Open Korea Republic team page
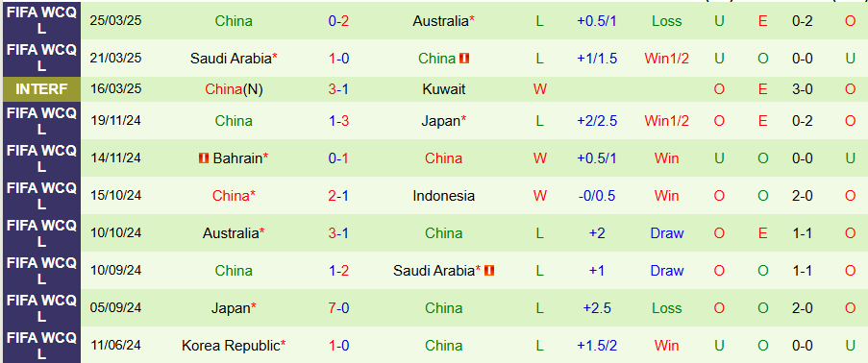Image resolution: width=868 pixels, height=363 pixels. 231,346
